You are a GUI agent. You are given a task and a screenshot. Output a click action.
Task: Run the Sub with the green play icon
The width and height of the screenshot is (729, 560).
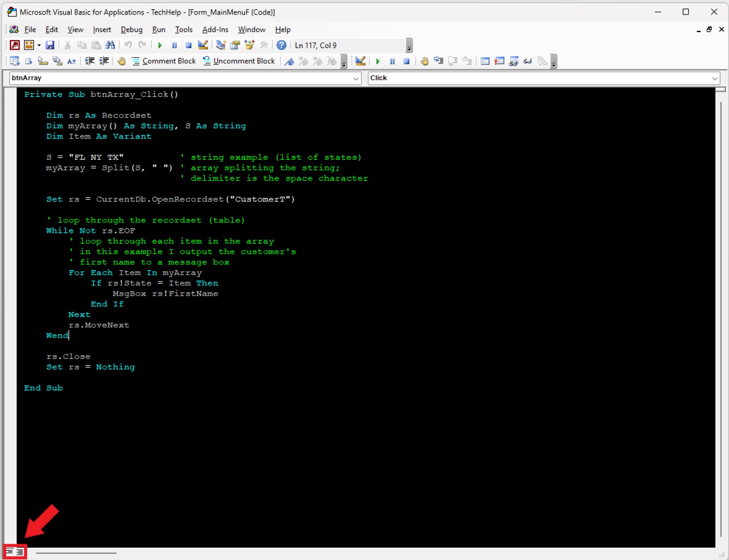[x=160, y=45]
